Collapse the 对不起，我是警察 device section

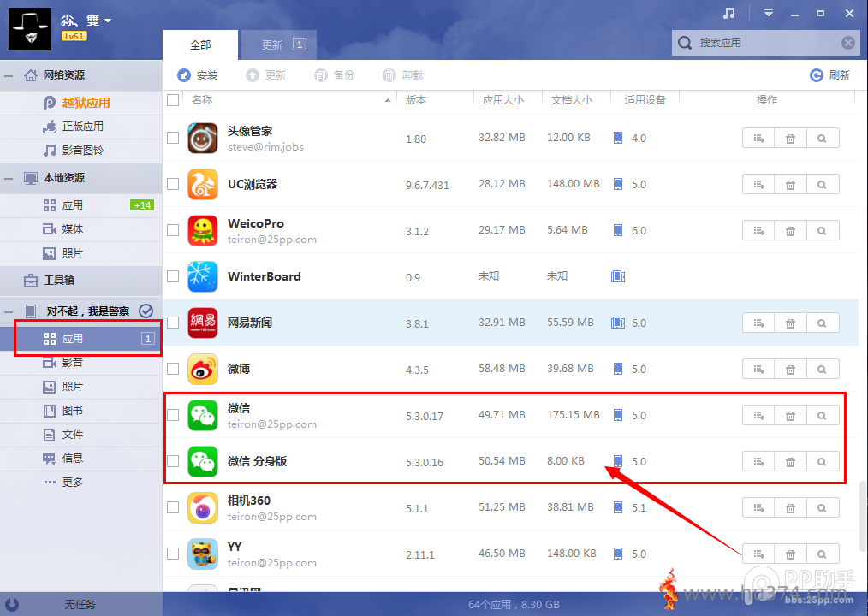tap(9, 311)
